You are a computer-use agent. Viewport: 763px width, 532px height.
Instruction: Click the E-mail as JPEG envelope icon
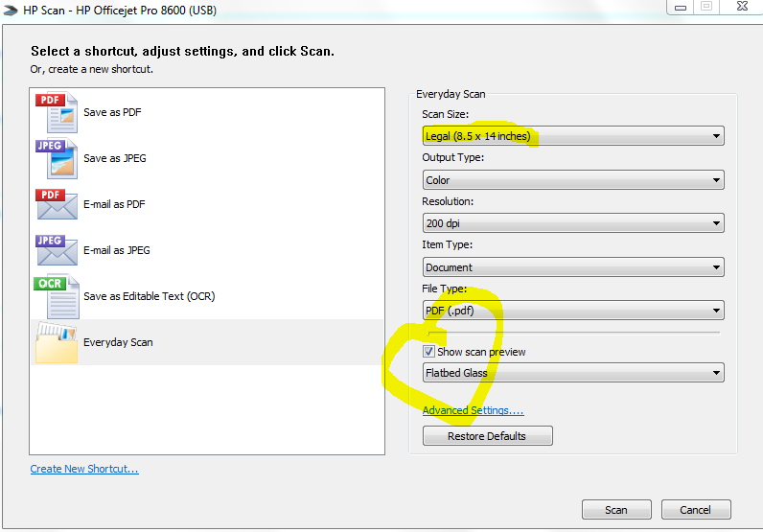coord(56,250)
